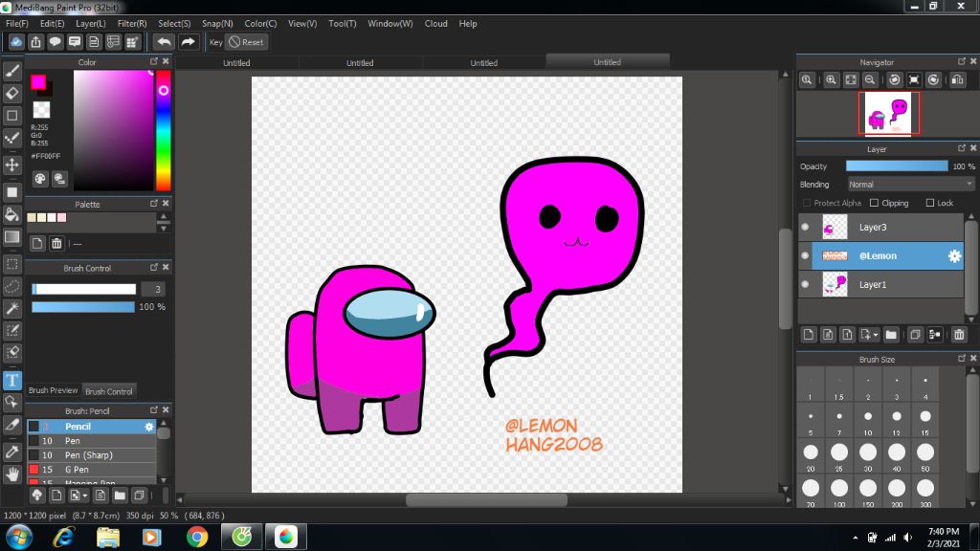Select the Pen (Sharp) brush
980x551 pixels.
[x=91, y=455]
